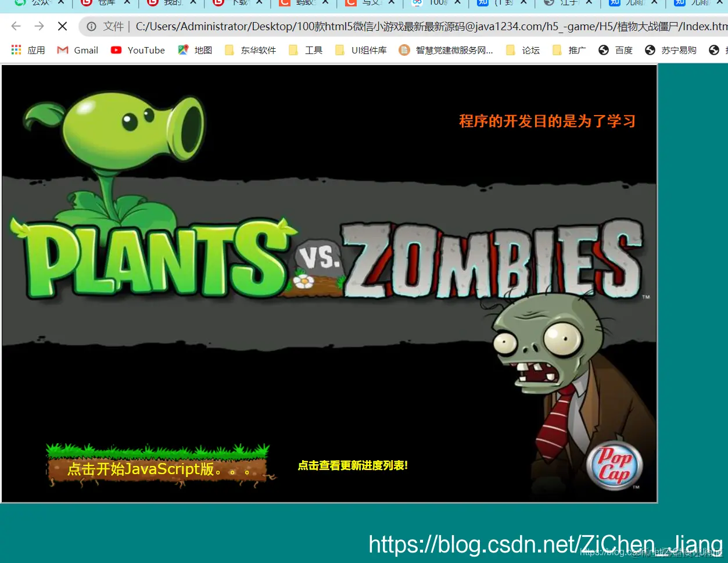Go back to the previous page

tap(16, 26)
